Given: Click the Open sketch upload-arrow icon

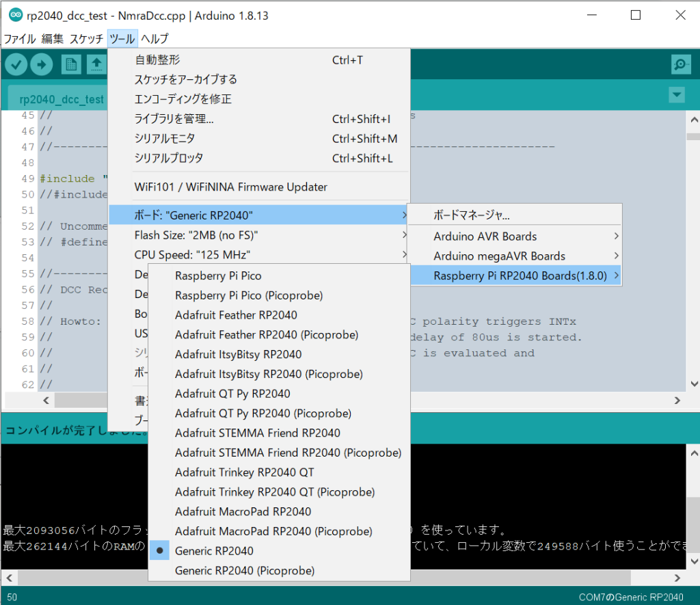Looking at the screenshot, I should (x=96, y=64).
